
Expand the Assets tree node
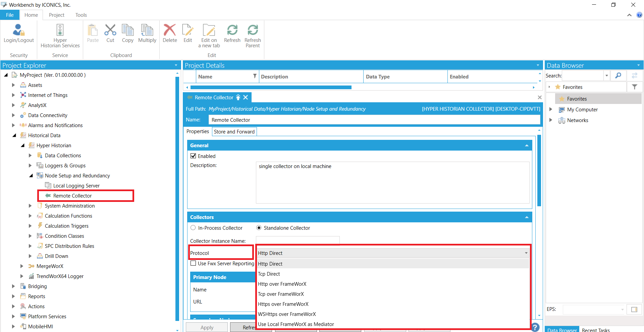pos(13,85)
